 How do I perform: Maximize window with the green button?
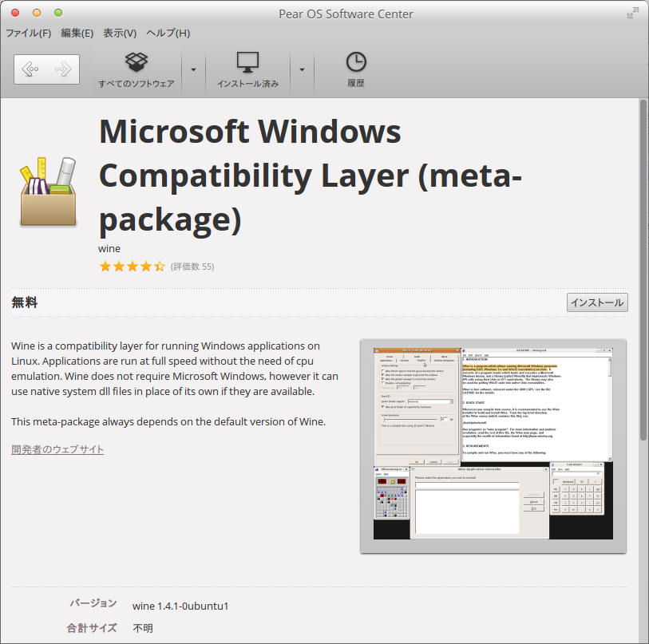point(58,13)
